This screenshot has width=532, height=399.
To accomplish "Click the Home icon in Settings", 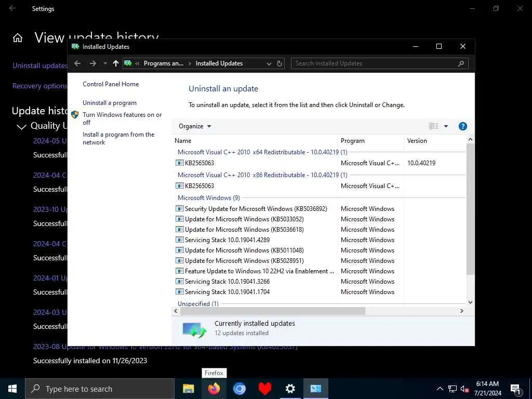I will pyautogui.click(x=18, y=38).
